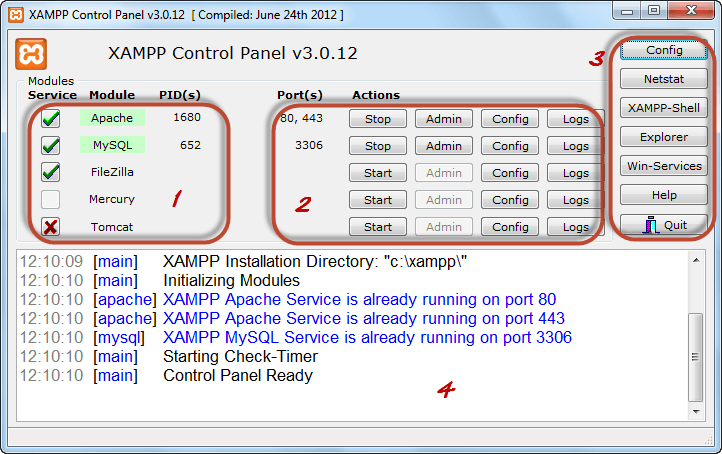This screenshot has width=722, height=454.
Task: Click the XAMPP title bar icon
Action: click(14, 15)
